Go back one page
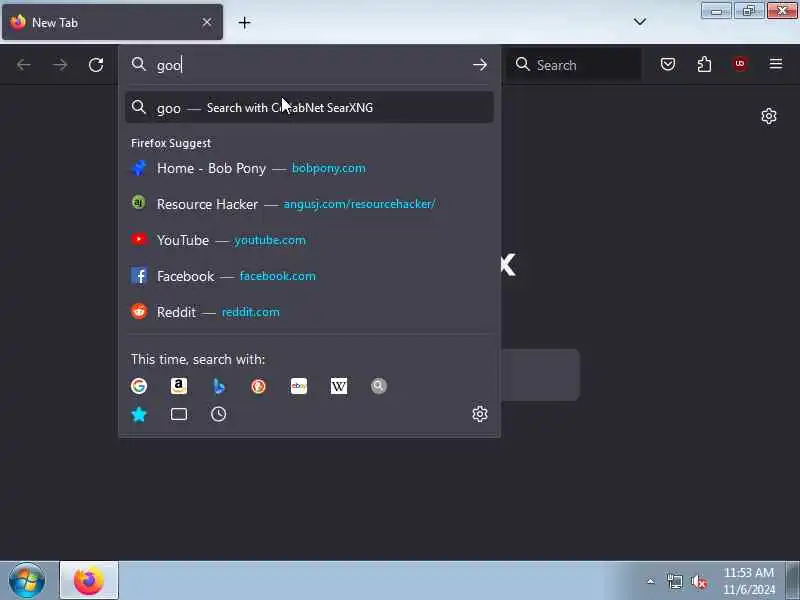 (23, 65)
